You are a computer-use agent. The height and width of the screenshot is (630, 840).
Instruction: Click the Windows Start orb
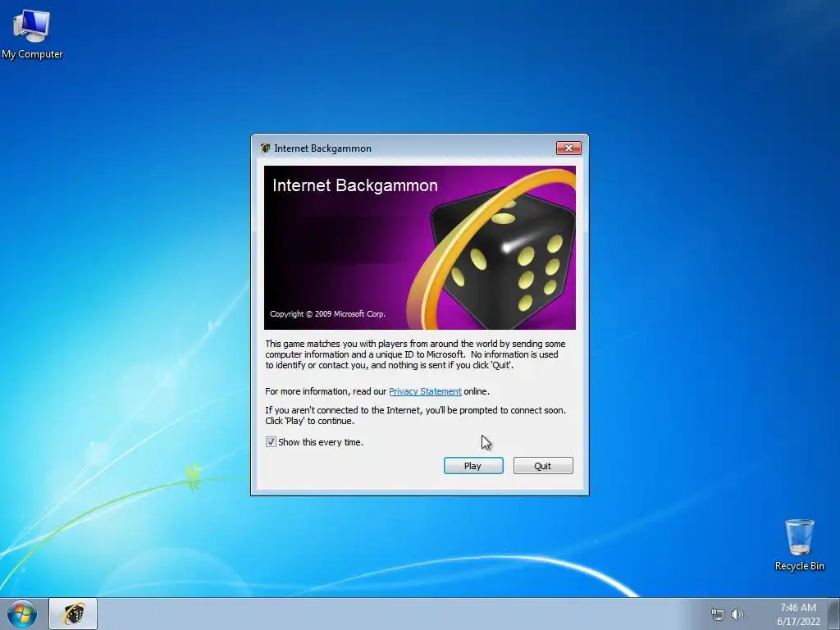22,614
